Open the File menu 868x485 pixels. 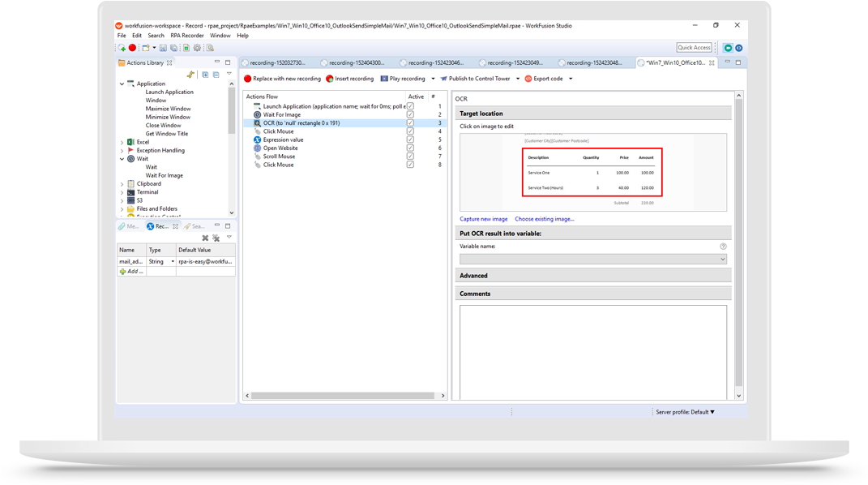(x=122, y=36)
